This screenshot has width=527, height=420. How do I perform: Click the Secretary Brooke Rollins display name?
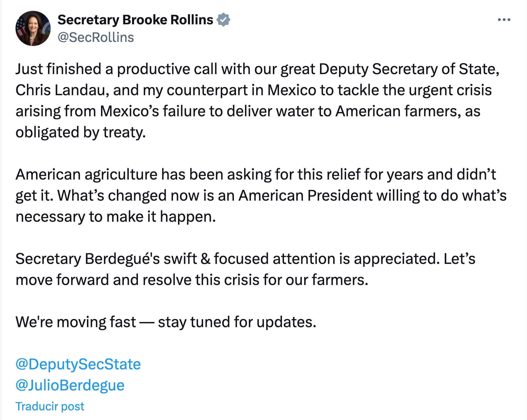pyautogui.click(x=135, y=20)
